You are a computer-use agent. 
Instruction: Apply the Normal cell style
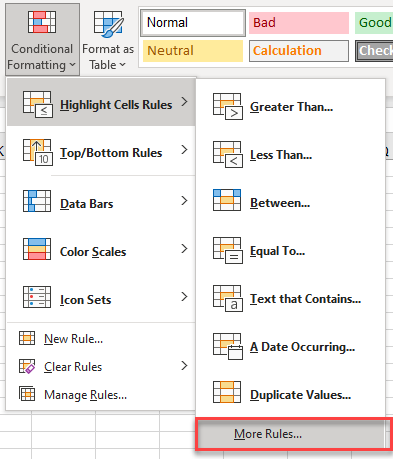[x=193, y=23]
